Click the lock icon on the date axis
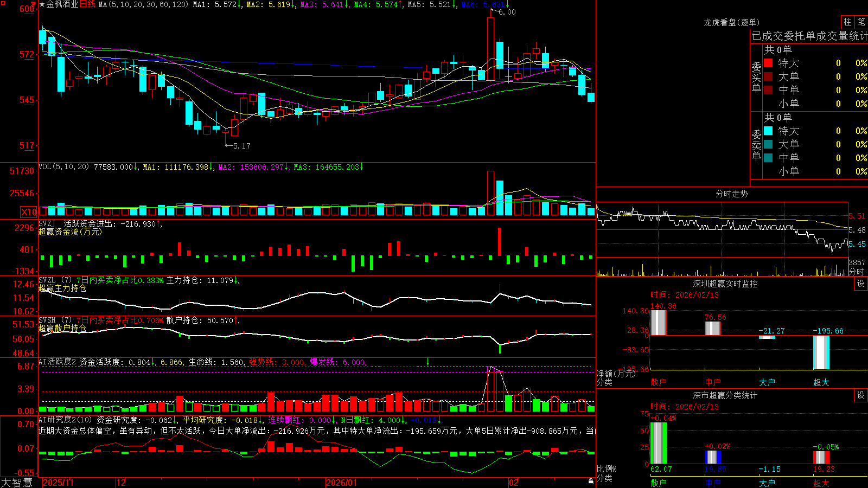This screenshot has width=868, height=488. [591, 481]
